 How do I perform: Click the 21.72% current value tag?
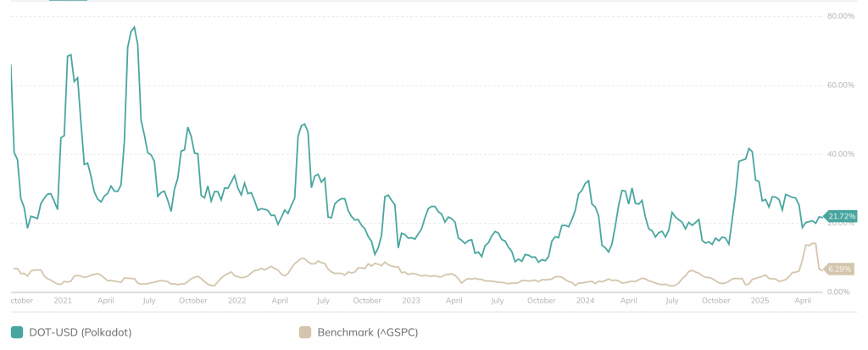842,216
